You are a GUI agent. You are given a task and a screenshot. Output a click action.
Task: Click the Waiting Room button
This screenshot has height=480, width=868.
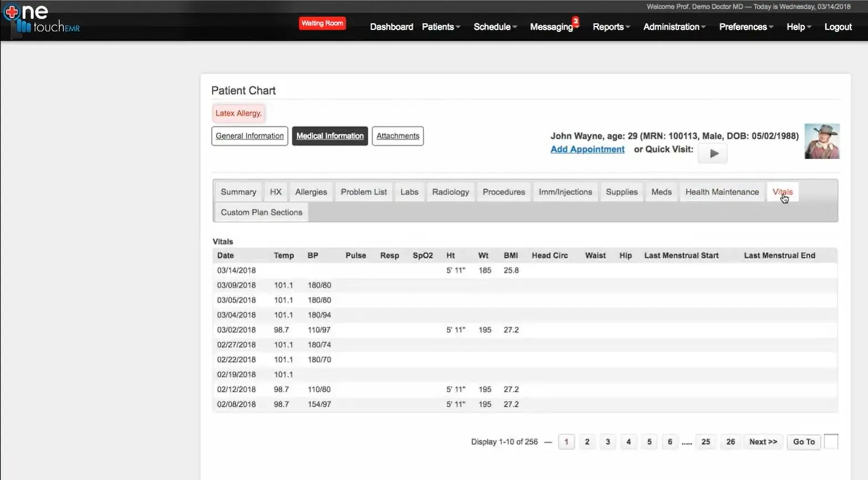(322, 23)
